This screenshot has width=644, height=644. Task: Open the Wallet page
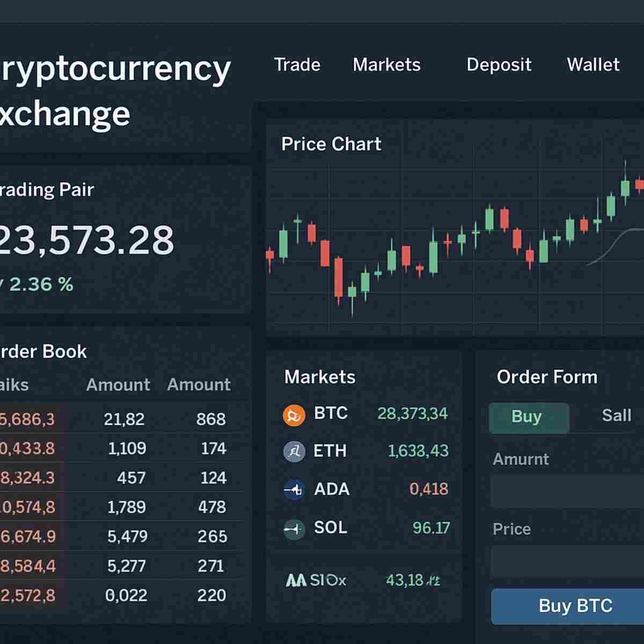592,65
